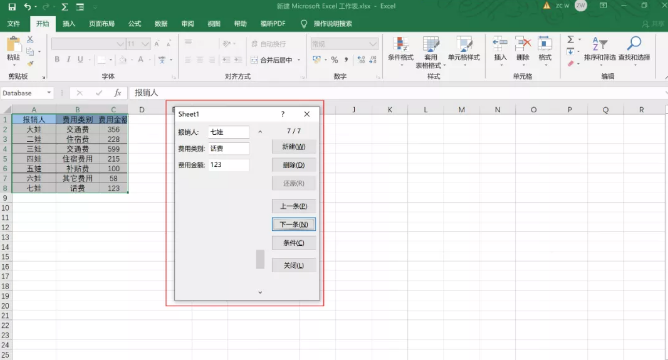Click 关闭(L) close button in dialog
This screenshot has height=360, width=668.
point(294,265)
